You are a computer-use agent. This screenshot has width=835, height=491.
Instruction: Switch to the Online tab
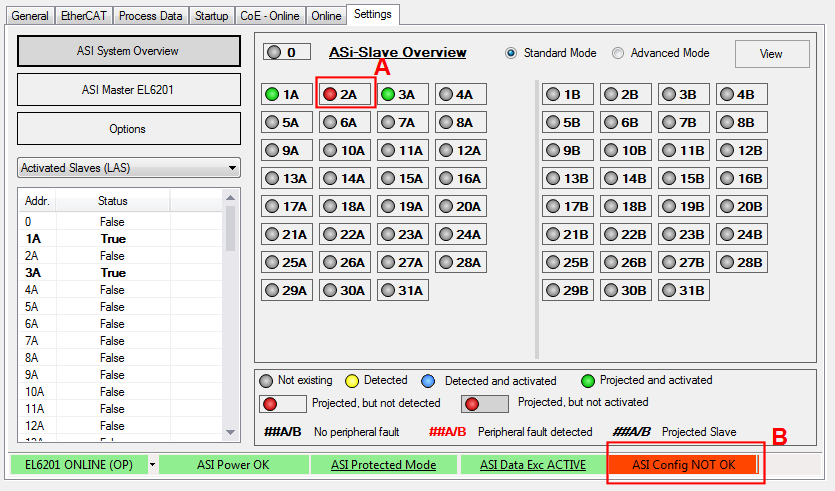[x=326, y=16]
